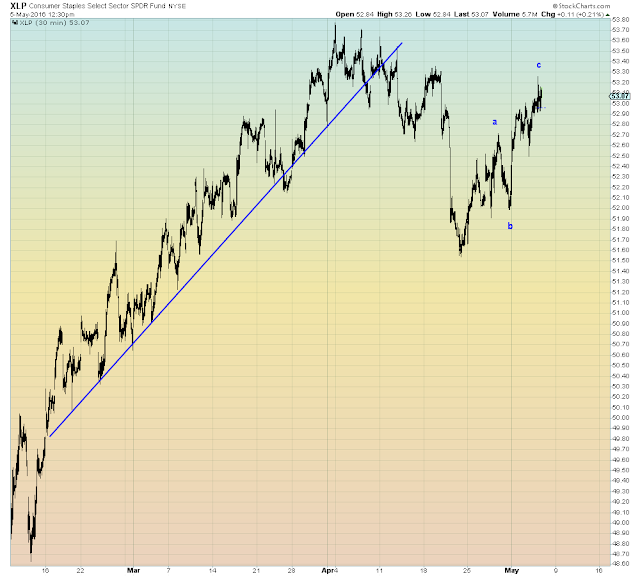640x576 pixels.
Task: Click the 51.00 price axis label
Action: (621, 313)
